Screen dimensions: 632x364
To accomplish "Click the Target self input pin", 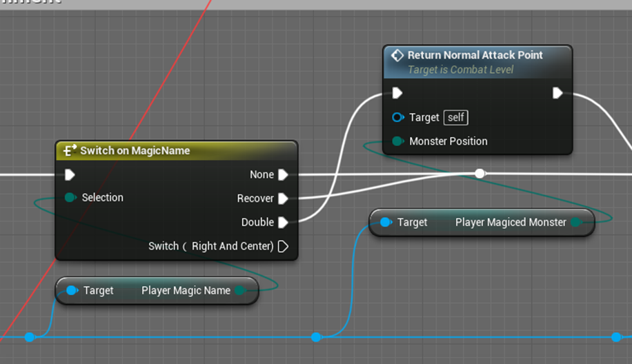I will (398, 117).
